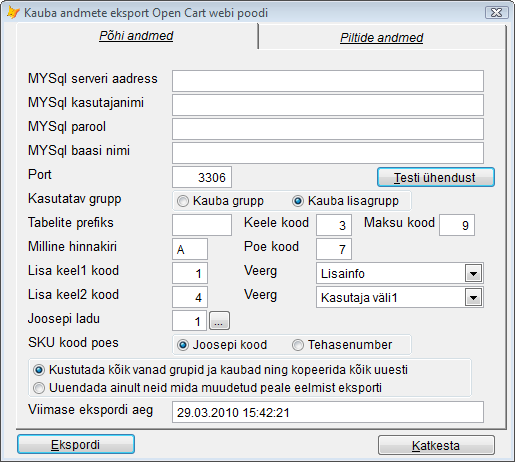Focus the Tabelite prefiks field
Screen dimensions: 515x462
(x=202, y=225)
